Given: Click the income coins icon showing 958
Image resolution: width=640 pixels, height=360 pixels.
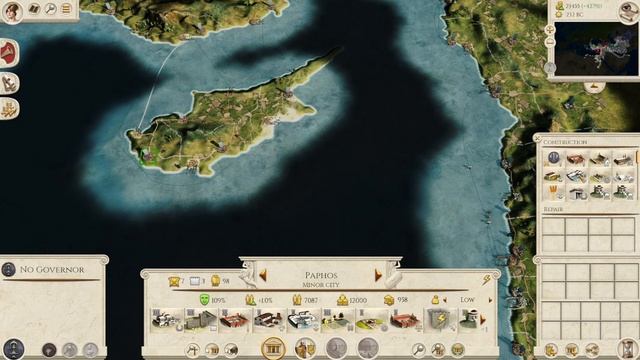Looking at the screenshot, I should point(389,300).
